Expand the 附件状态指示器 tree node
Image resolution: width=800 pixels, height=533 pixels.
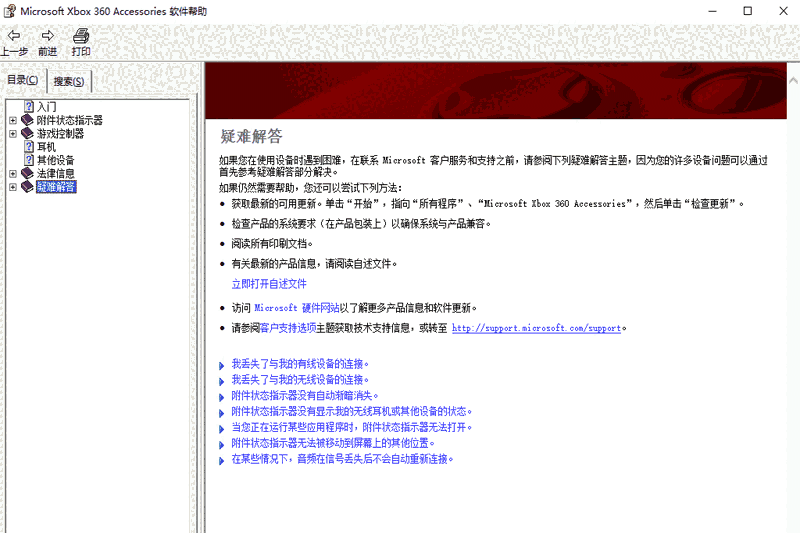coord(13,120)
